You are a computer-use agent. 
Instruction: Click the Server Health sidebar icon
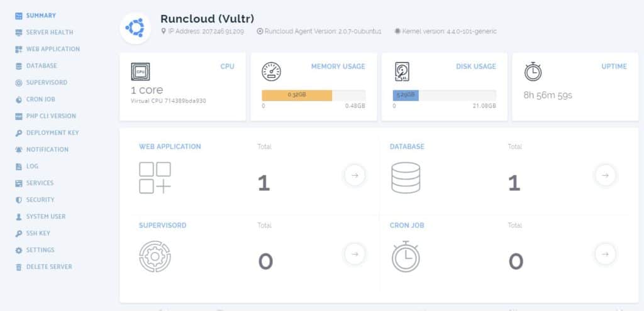18,33
